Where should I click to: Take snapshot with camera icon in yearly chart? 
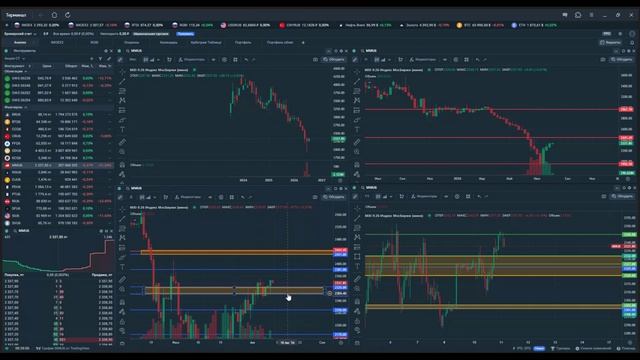coord(315,60)
